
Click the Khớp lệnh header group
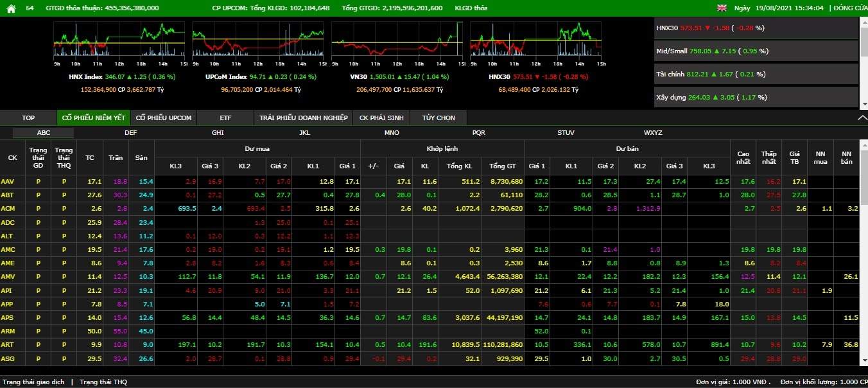pyautogui.click(x=442, y=149)
